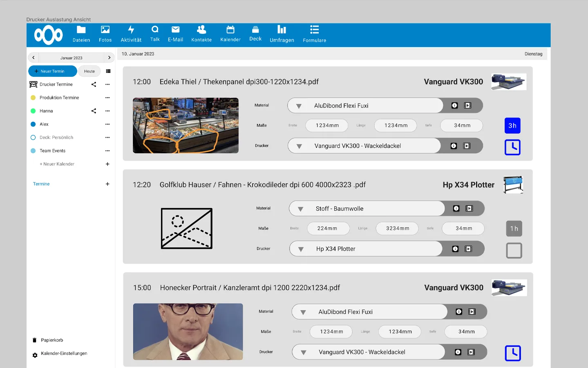Open more options for Hanna calendar
Viewport: 588px width, 368px height.
coord(107,111)
